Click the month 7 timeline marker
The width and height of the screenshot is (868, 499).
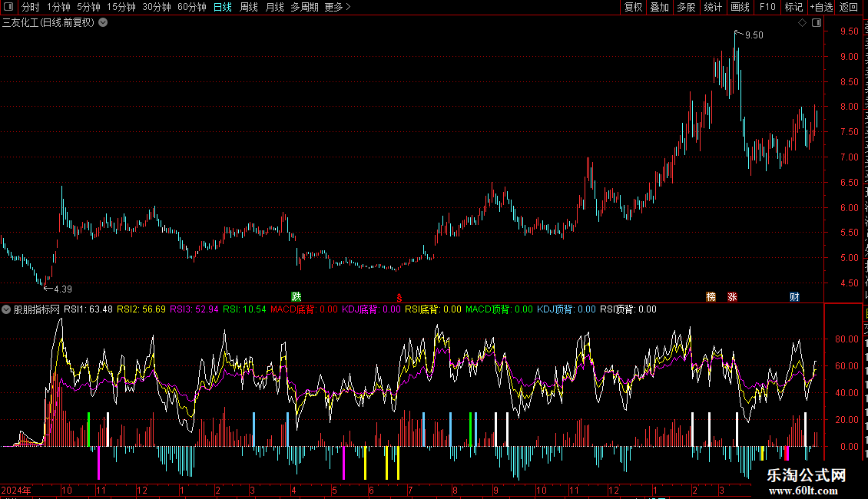coord(410,490)
